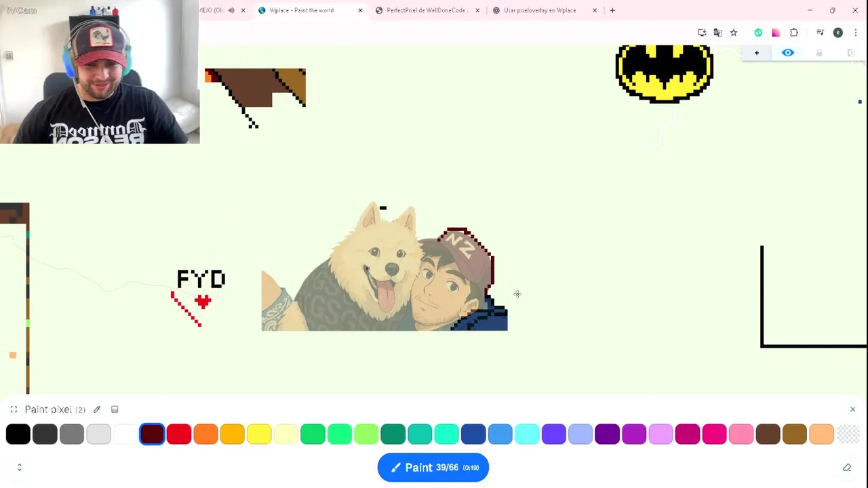Viewport: 868px width, 488px height.
Task: Pick the peach beige color swatch
Action: pos(822,434)
